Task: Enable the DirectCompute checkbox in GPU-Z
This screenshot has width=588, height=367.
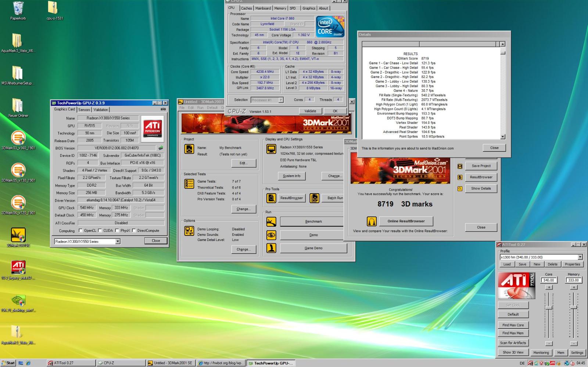Action: pyautogui.click(x=134, y=231)
